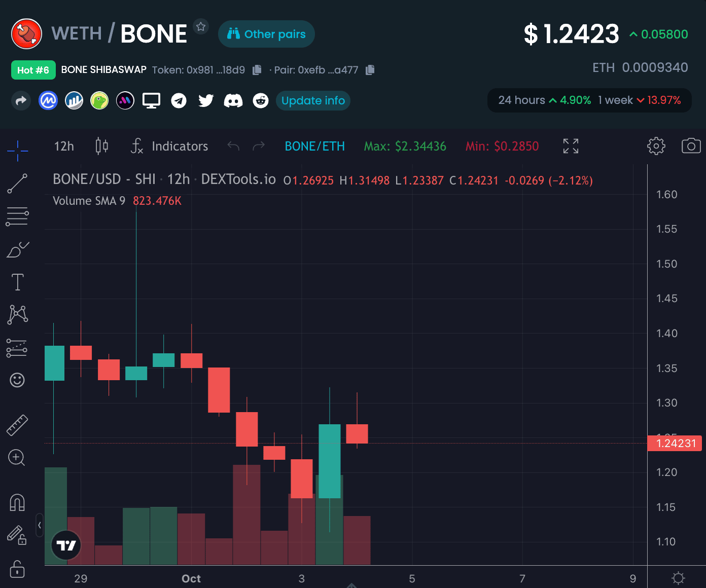Enter fullscreen chart mode
The image size is (706, 588).
tap(571, 146)
